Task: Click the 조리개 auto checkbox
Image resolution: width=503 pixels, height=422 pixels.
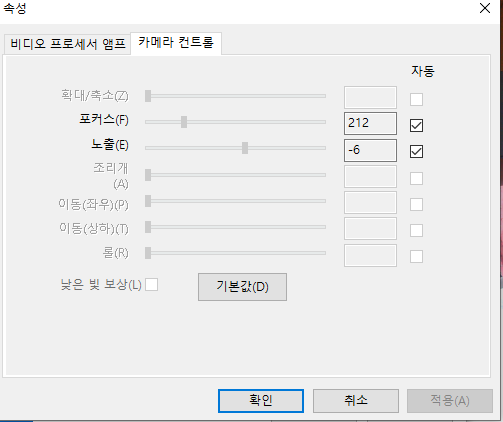Action: (x=416, y=178)
